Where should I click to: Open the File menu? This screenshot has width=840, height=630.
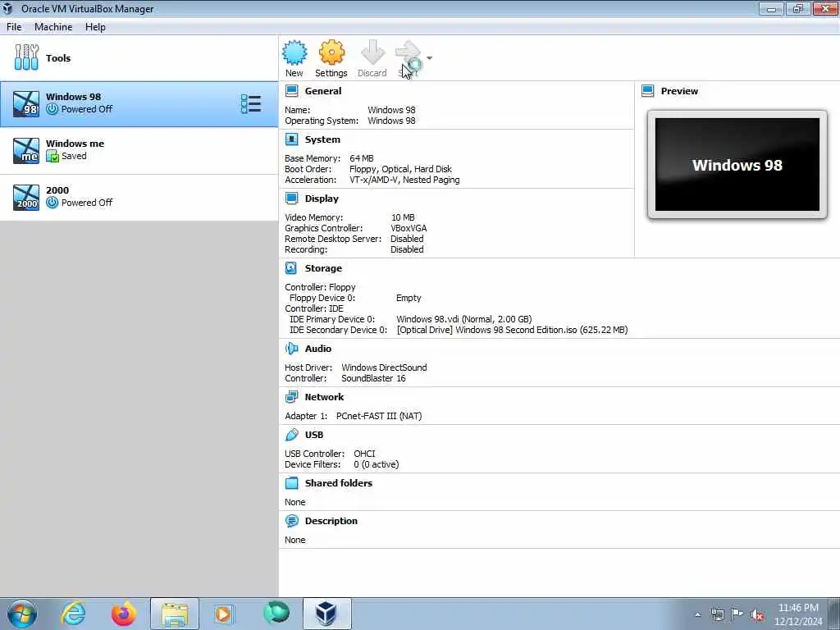coord(14,27)
